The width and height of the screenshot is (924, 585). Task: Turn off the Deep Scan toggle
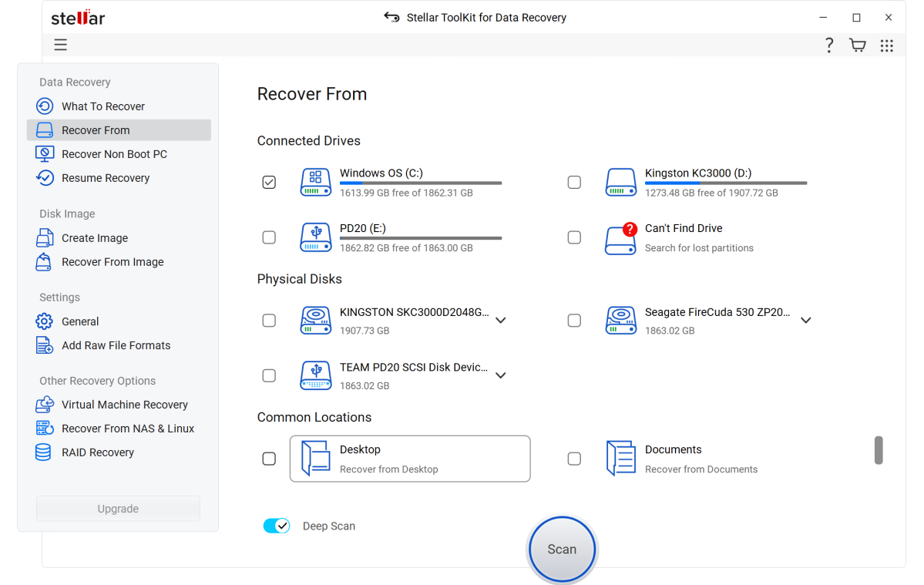click(277, 526)
